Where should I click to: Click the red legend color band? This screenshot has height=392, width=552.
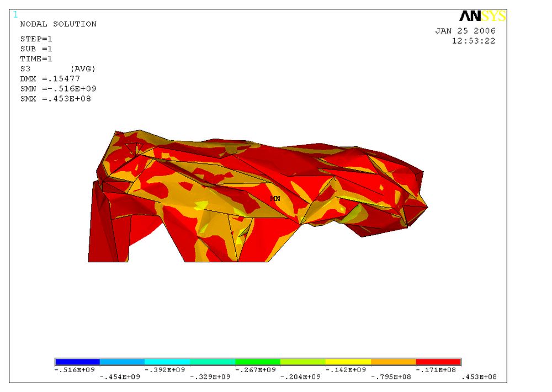(438, 362)
